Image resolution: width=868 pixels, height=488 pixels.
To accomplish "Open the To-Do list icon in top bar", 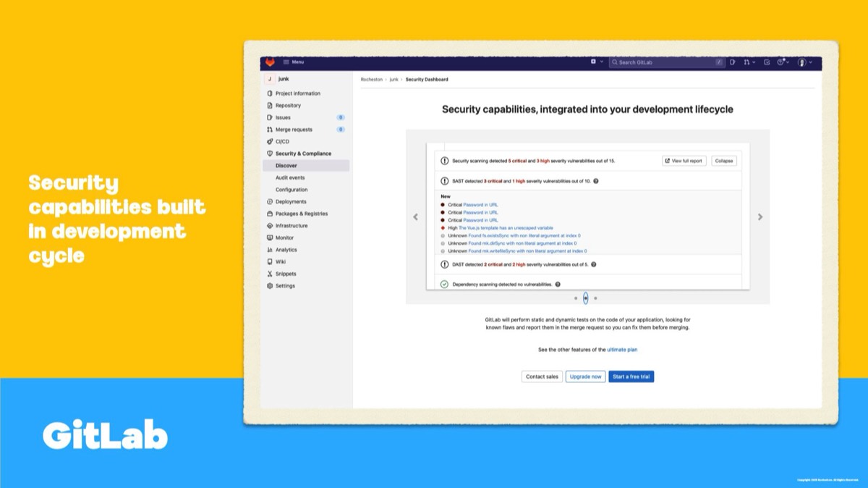I will (767, 62).
